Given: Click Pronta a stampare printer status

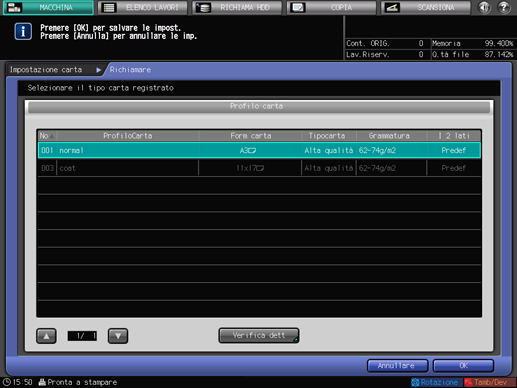Looking at the screenshot, I should [x=78, y=382].
